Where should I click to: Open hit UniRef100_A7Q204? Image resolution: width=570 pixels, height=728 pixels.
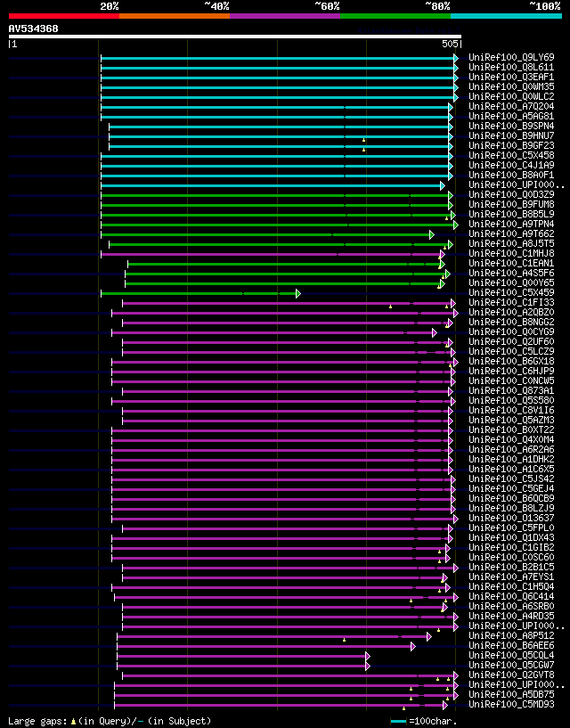[511, 106]
